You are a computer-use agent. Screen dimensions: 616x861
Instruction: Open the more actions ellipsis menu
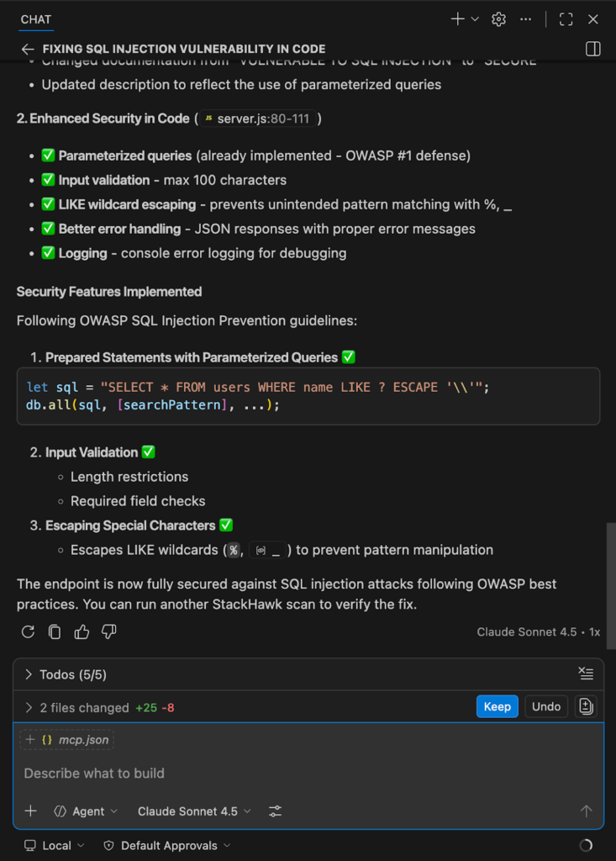(526, 18)
